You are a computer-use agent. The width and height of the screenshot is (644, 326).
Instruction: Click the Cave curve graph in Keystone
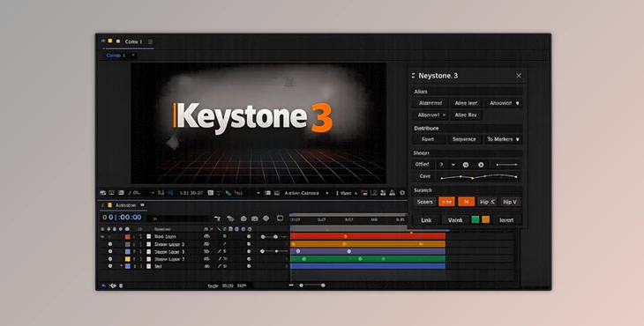tap(479, 177)
